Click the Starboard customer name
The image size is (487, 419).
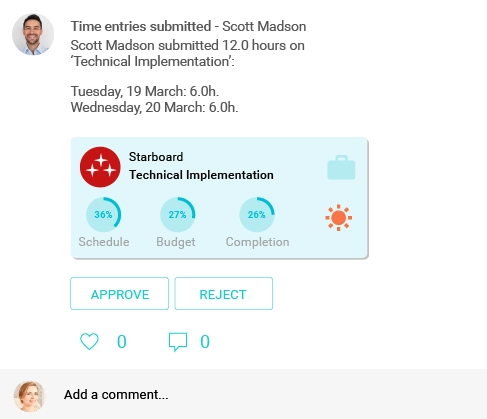[156, 157]
